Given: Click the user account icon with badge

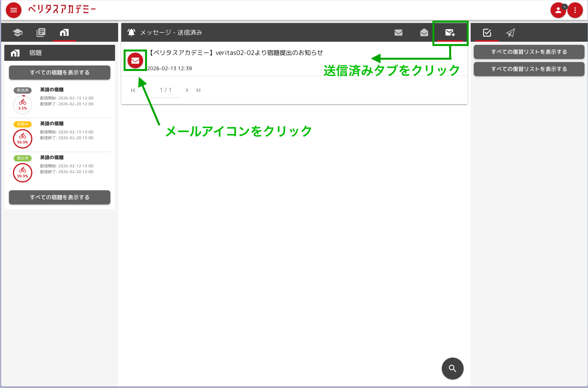Looking at the screenshot, I should tap(558, 10).
